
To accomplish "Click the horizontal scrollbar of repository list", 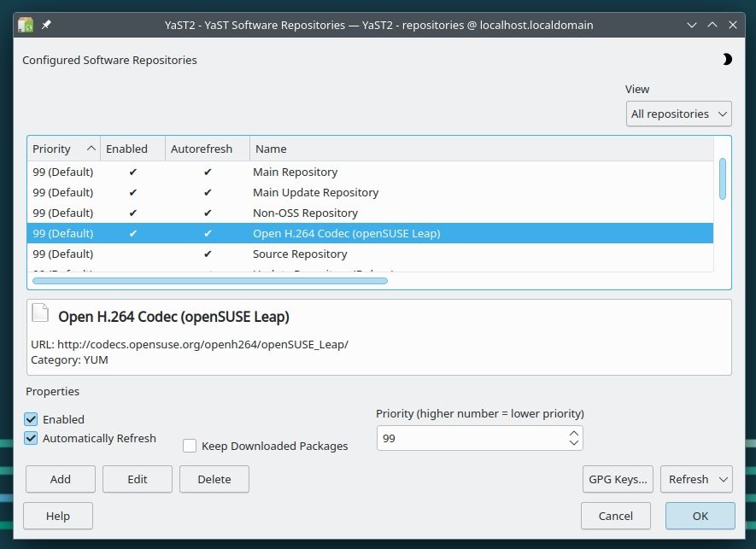I will [x=209, y=280].
